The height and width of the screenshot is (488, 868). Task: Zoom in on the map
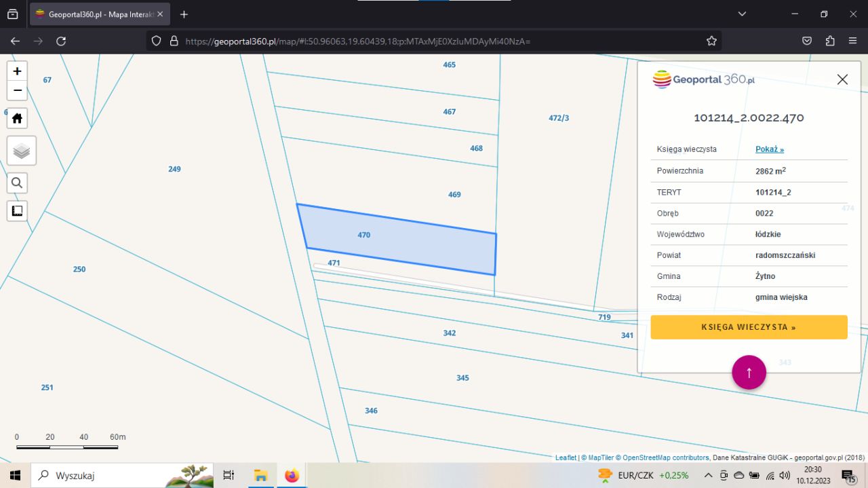tap(17, 71)
